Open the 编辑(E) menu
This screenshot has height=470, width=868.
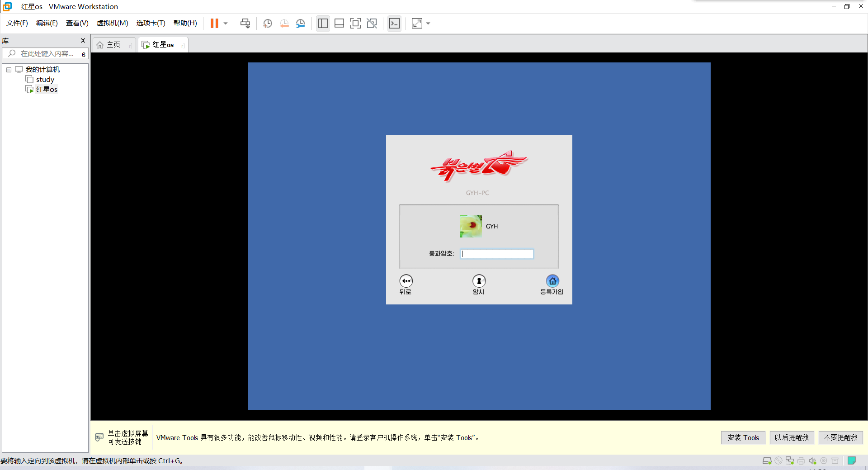(x=47, y=23)
